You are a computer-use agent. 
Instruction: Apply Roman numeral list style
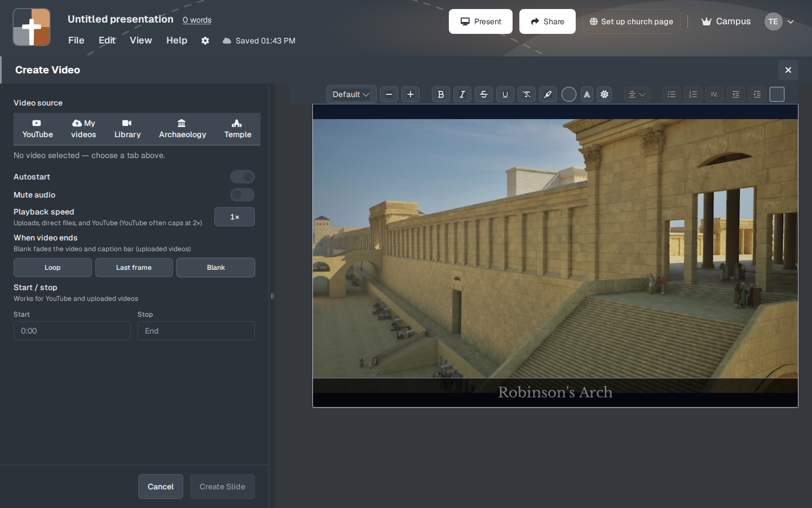[x=714, y=94]
